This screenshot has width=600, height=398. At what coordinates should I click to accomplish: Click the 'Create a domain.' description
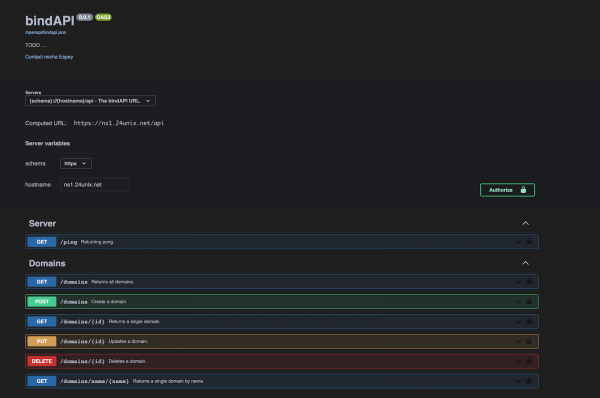[109, 302]
